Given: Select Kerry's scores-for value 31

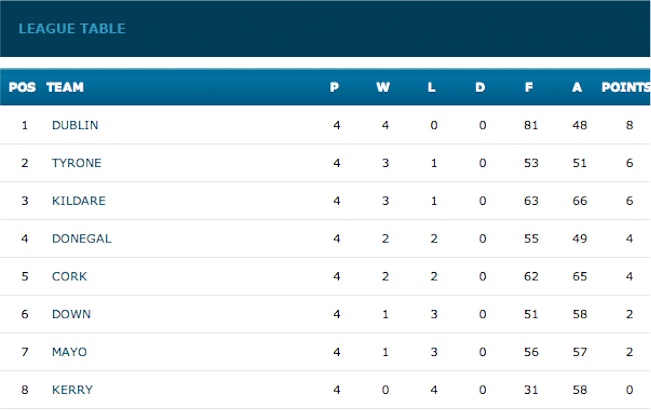Looking at the screenshot, I should pos(531,389).
